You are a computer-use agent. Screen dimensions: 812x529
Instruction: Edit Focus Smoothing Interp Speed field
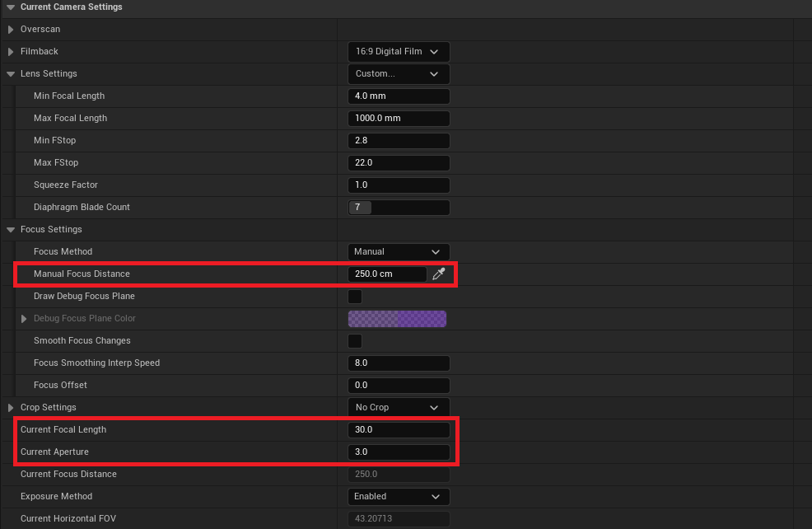tap(399, 363)
